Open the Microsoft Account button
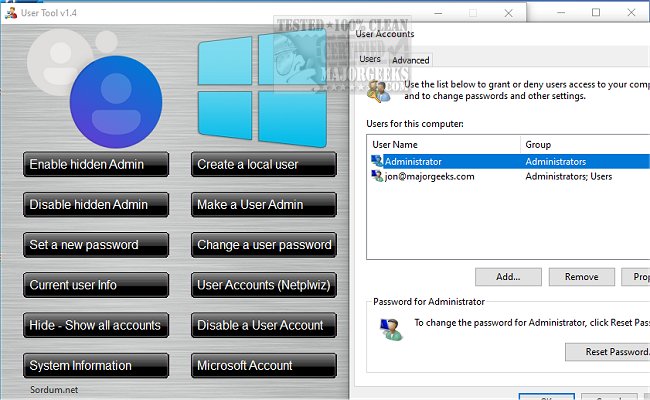Screen dimensions: 650x400 pos(264,366)
